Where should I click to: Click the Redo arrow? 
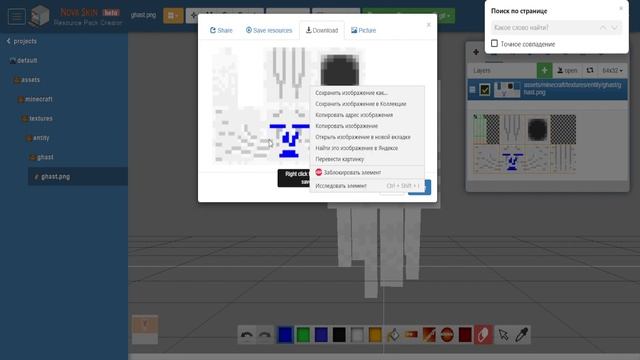coord(264,335)
